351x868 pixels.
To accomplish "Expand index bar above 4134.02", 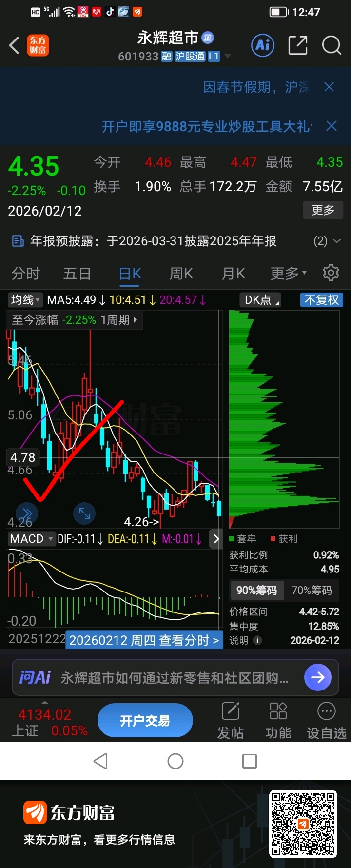I will (45, 703).
